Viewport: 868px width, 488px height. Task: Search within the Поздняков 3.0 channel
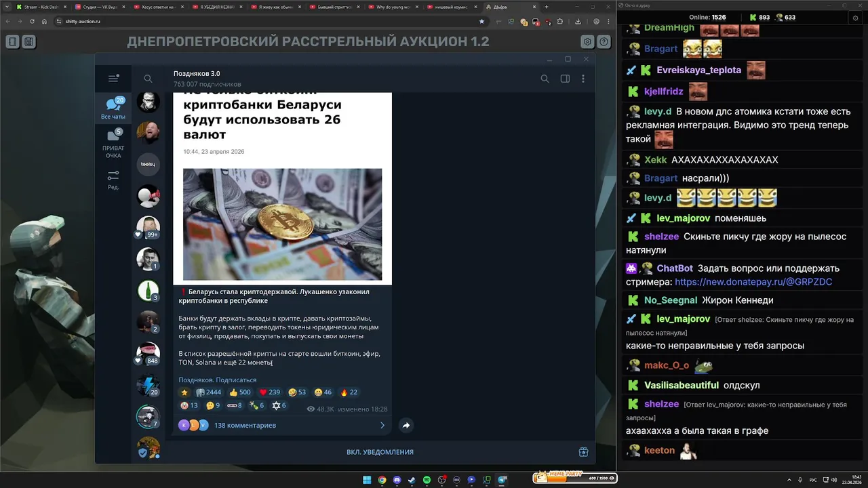coord(545,79)
